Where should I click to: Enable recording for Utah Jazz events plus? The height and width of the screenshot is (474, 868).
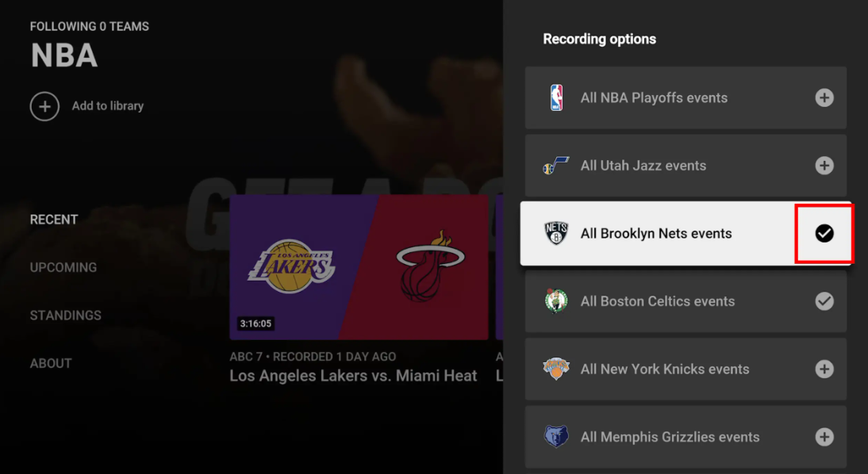(x=824, y=166)
